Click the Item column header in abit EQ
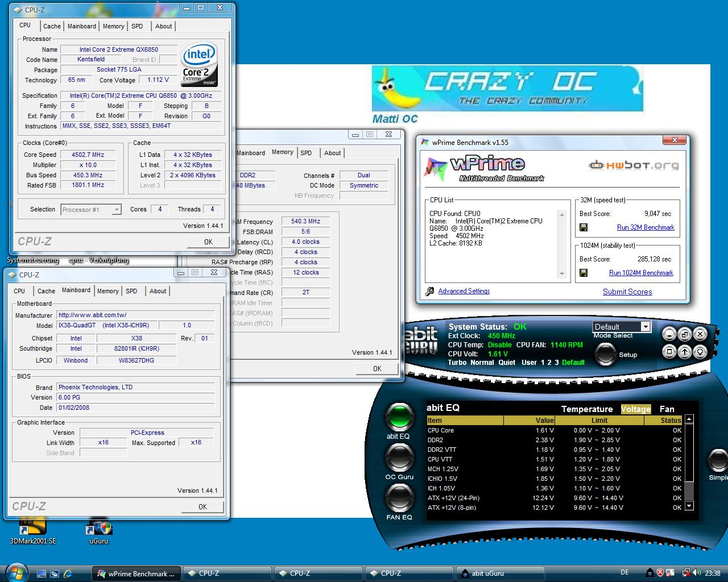 click(465, 421)
